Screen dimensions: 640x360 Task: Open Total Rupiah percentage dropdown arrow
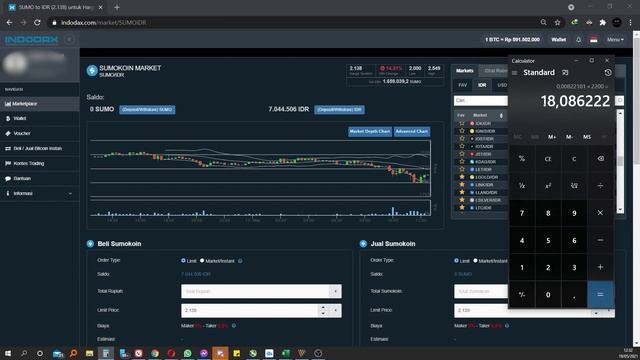[336, 291]
